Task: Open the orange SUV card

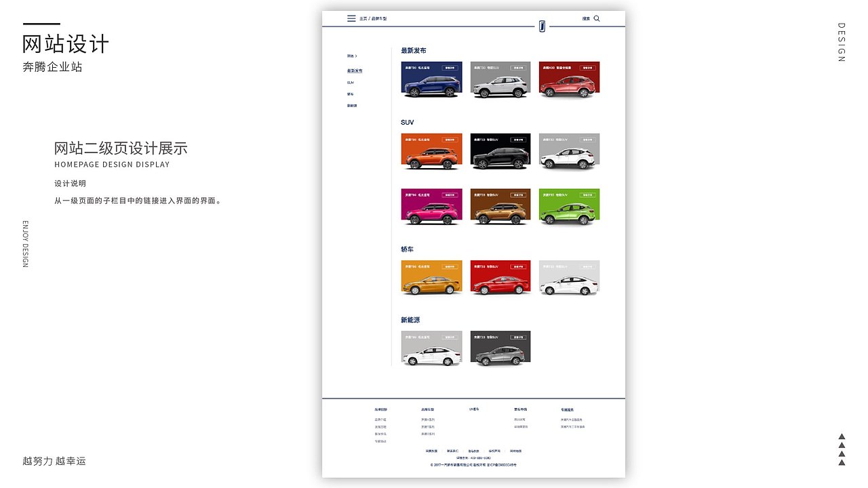Action: coord(432,152)
